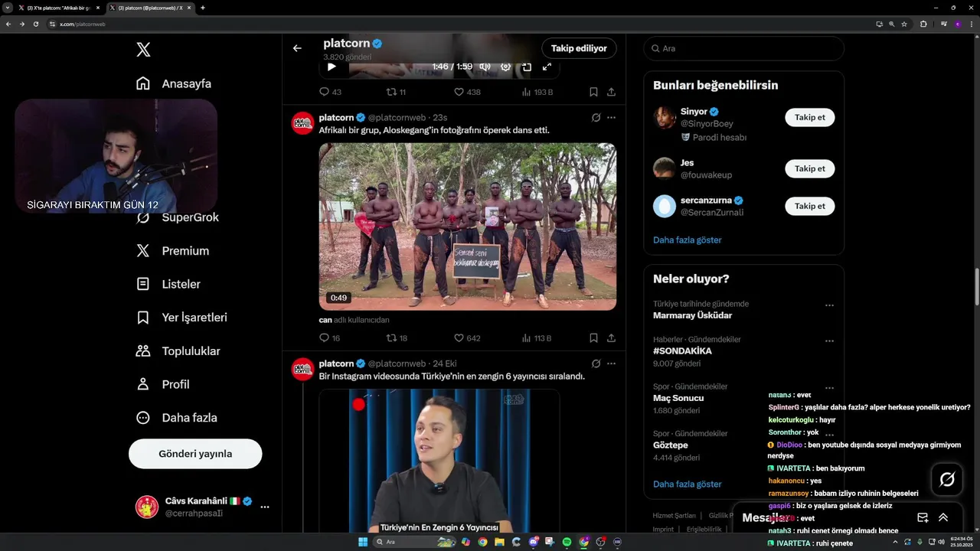The height and width of the screenshot is (551, 980).
Task: View the 193 B views analytics
Action: [x=537, y=92]
